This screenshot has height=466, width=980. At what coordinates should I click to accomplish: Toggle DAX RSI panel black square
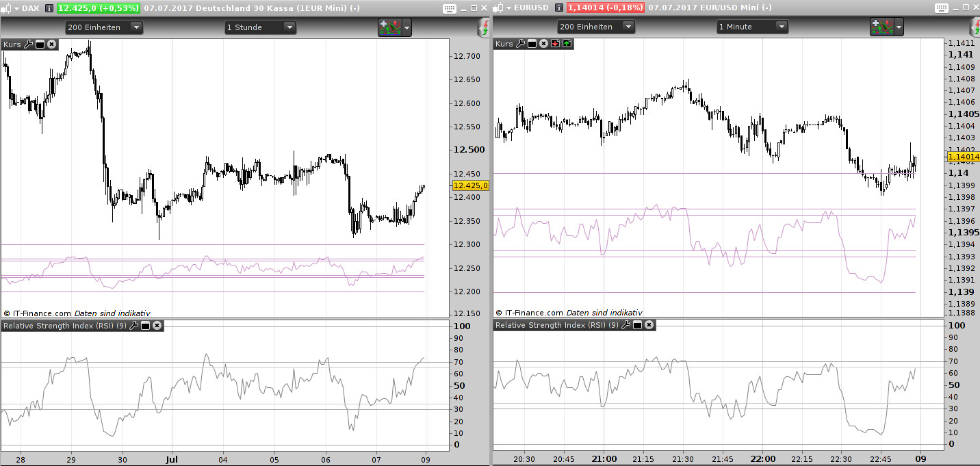point(145,326)
